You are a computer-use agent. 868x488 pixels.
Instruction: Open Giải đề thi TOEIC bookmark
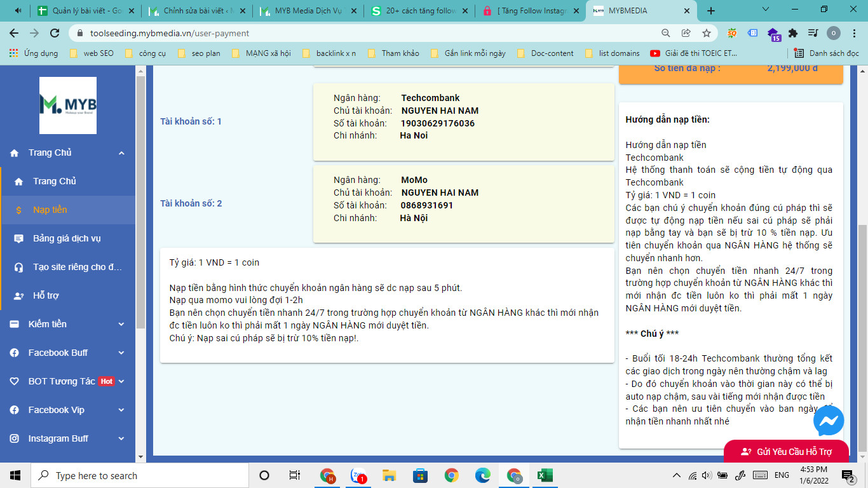(694, 53)
